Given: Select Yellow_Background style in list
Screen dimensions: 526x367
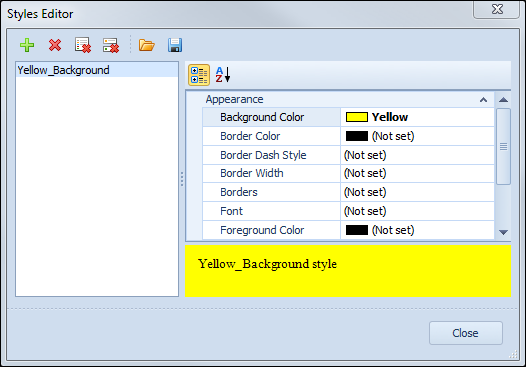Looking at the screenshot, I should point(97,70).
